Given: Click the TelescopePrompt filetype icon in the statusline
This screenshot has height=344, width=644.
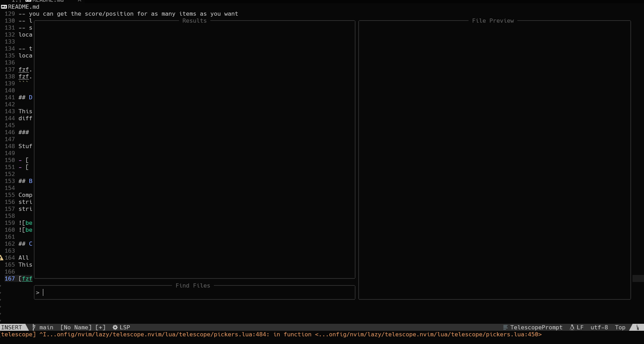Looking at the screenshot, I should click(506, 328).
